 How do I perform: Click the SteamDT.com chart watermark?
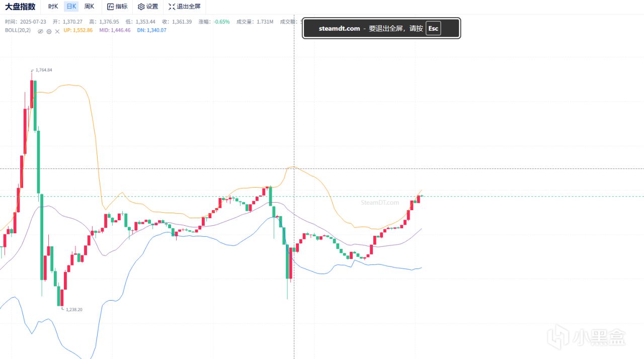[x=380, y=203]
